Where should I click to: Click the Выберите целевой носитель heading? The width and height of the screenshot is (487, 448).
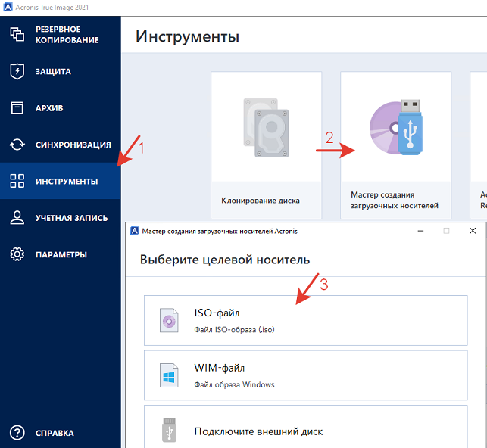pyautogui.click(x=225, y=260)
